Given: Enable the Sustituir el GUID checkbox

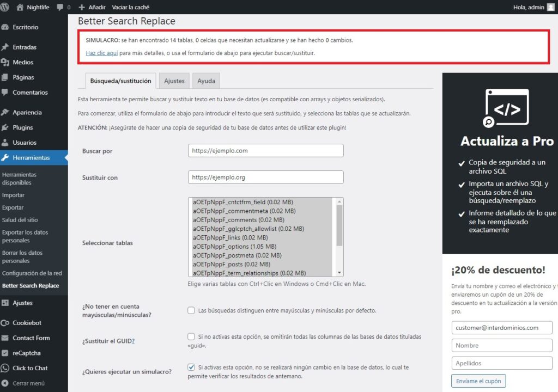Looking at the screenshot, I should 191,336.
